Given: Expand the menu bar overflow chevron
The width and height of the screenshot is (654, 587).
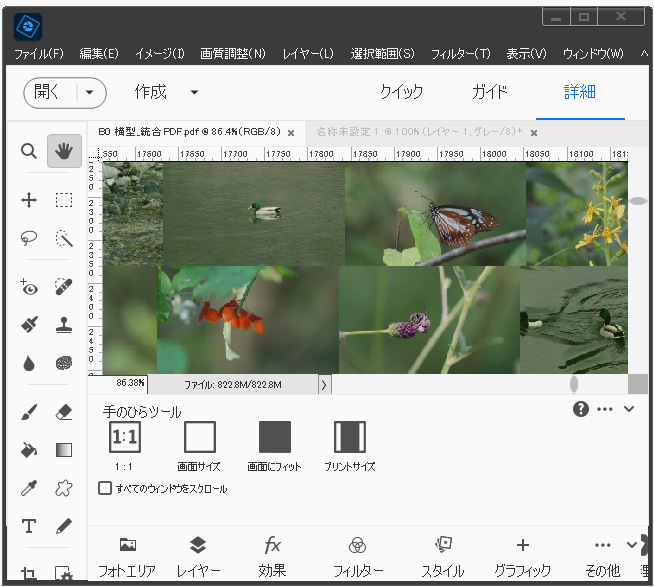Looking at the screenshot, I should tap(644, 53).
